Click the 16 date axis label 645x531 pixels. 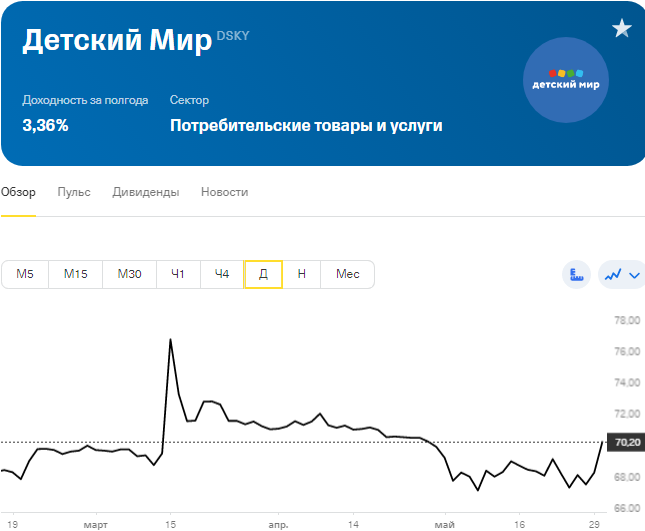click(520, 525)
